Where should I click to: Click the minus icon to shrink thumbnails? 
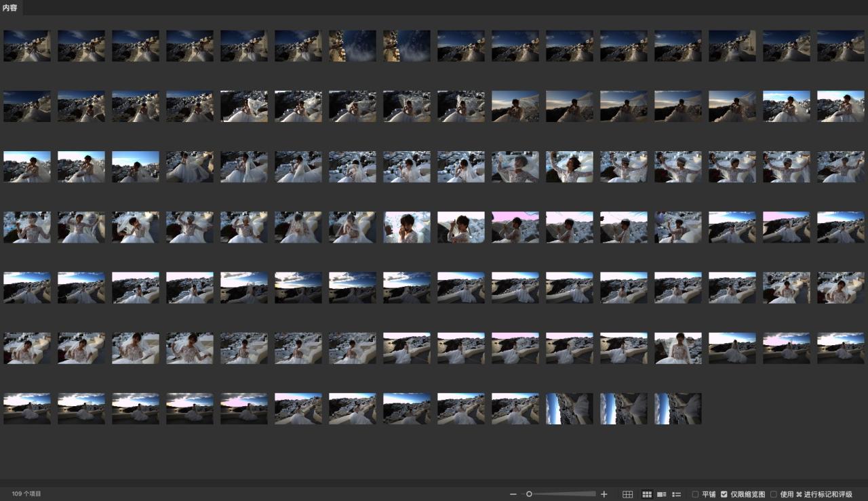coord(513,494)
